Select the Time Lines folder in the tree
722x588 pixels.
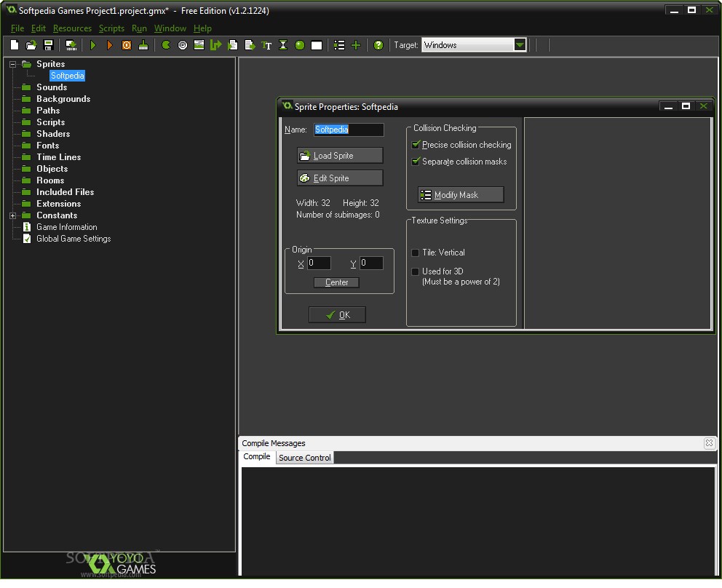coord(58,157)
